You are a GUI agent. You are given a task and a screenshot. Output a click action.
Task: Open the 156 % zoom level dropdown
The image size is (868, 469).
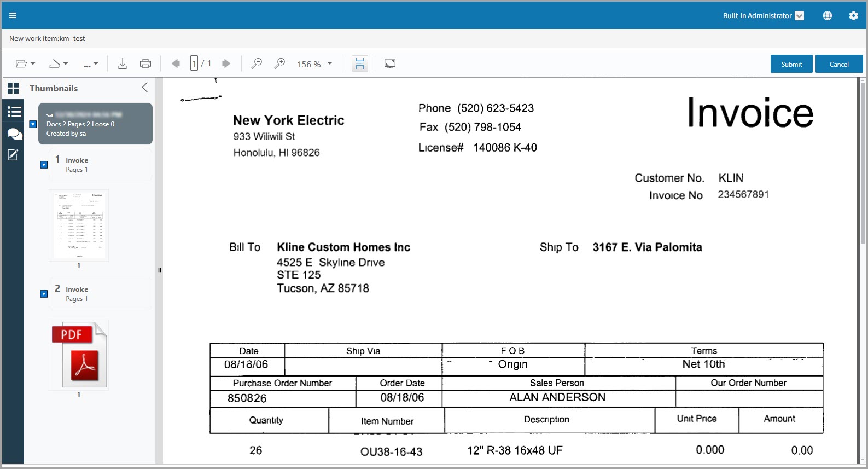coord(330,64)
